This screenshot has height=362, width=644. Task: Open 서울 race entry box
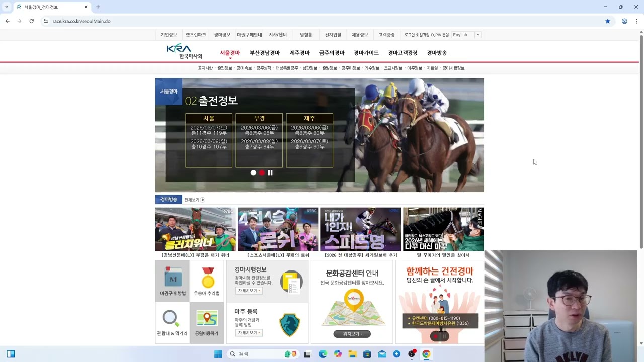pos(209,140)
